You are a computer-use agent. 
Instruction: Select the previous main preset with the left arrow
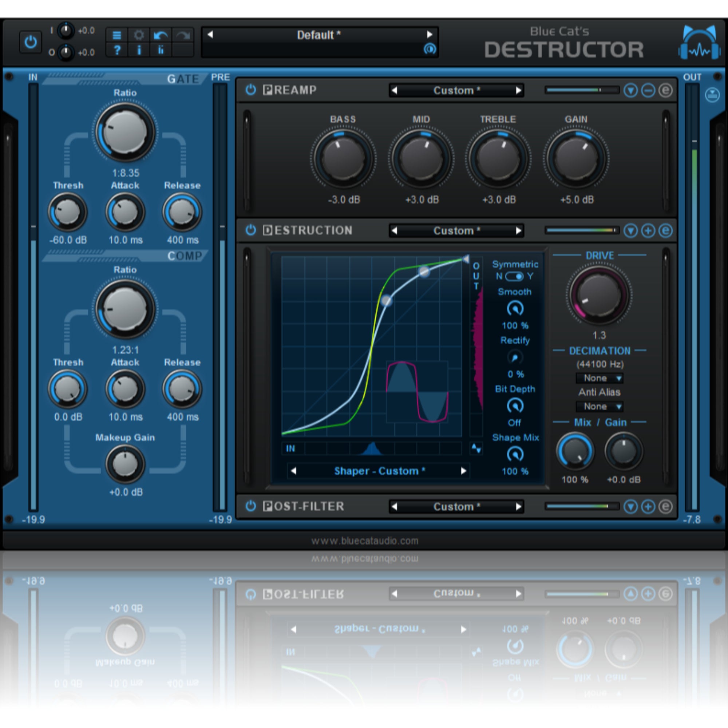(x=210, y=35)
